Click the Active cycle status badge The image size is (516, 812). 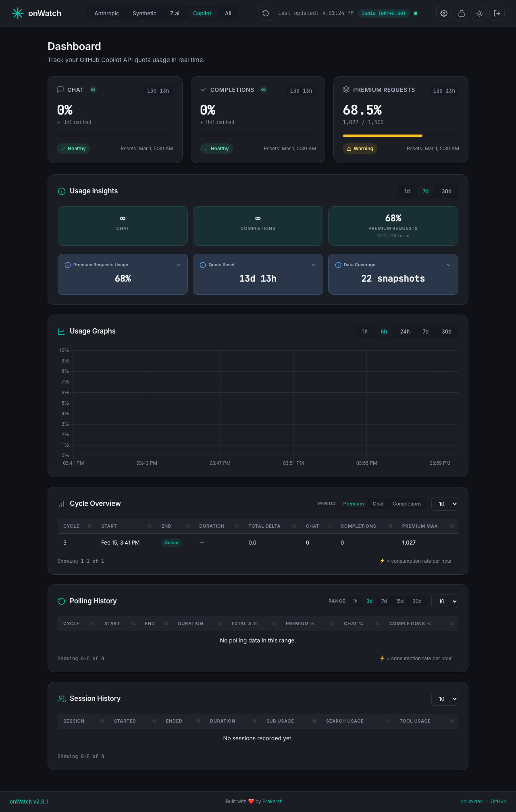(171, 543)
